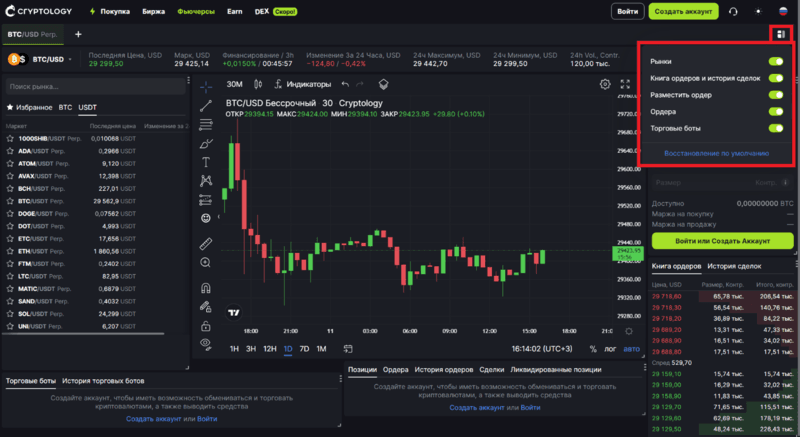Favorite the ETH/USDT star
Viewport: 800px width, 437px height.
[x=10, y=251]
